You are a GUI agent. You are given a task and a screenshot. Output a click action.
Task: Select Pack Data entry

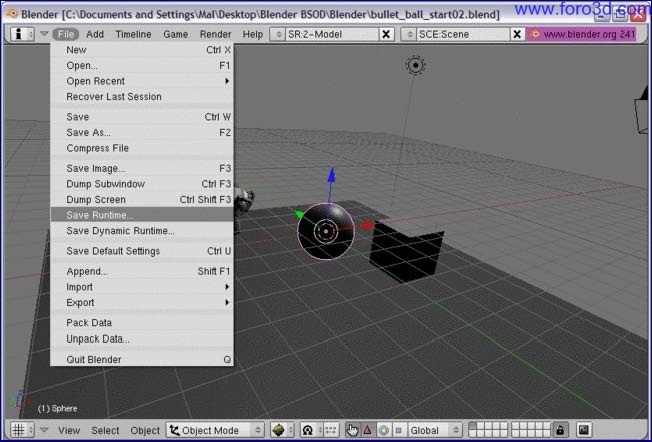click(142, 323)
